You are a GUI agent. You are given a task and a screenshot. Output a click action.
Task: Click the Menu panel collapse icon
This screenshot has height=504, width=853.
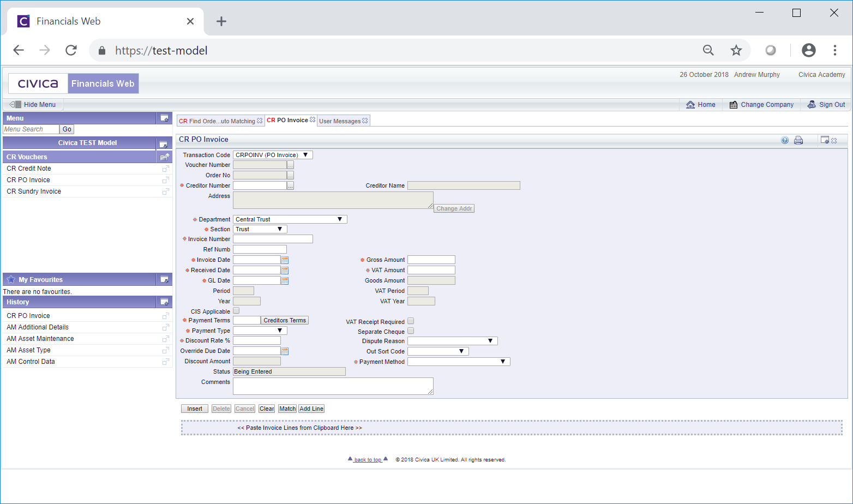point(164,118)
